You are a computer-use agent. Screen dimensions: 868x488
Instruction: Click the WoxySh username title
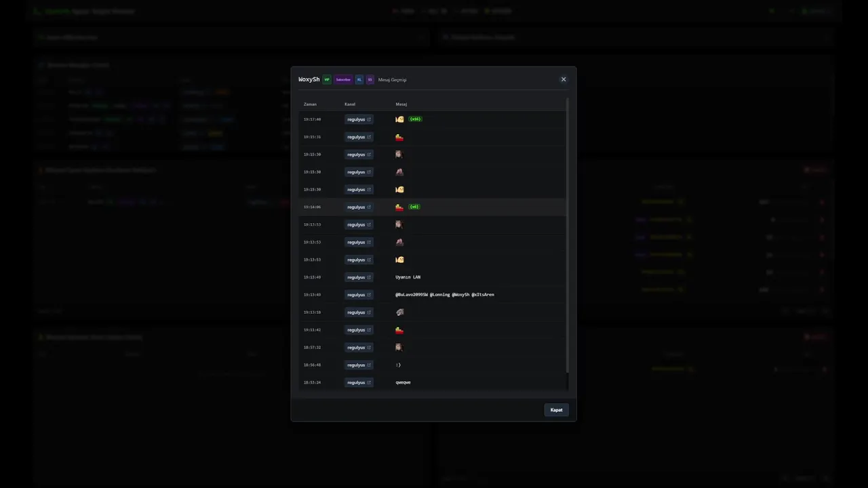tap(309, 79)
